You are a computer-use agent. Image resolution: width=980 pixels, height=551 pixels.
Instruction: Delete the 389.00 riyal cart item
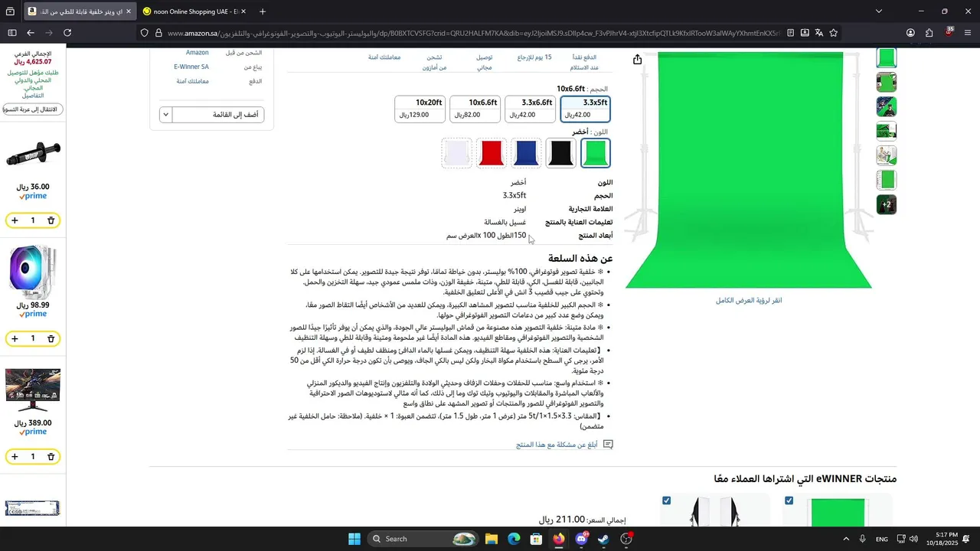tap(51, 457)
